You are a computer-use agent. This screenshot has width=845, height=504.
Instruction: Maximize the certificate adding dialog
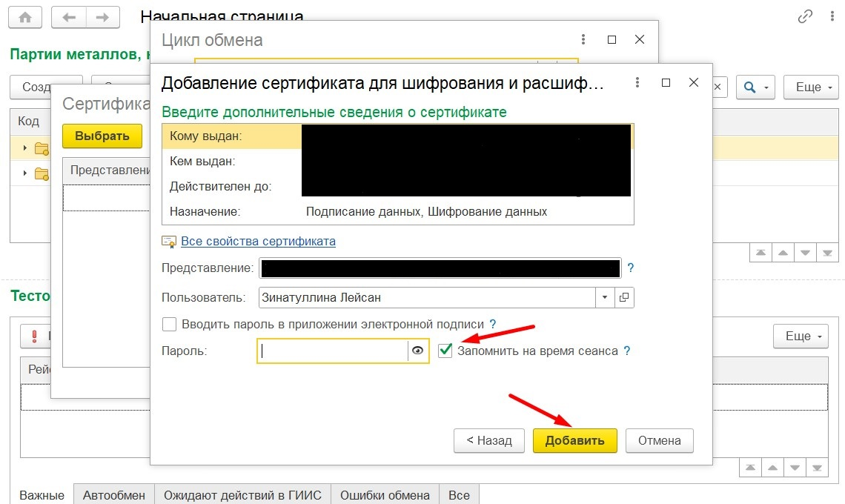[666, 82]
